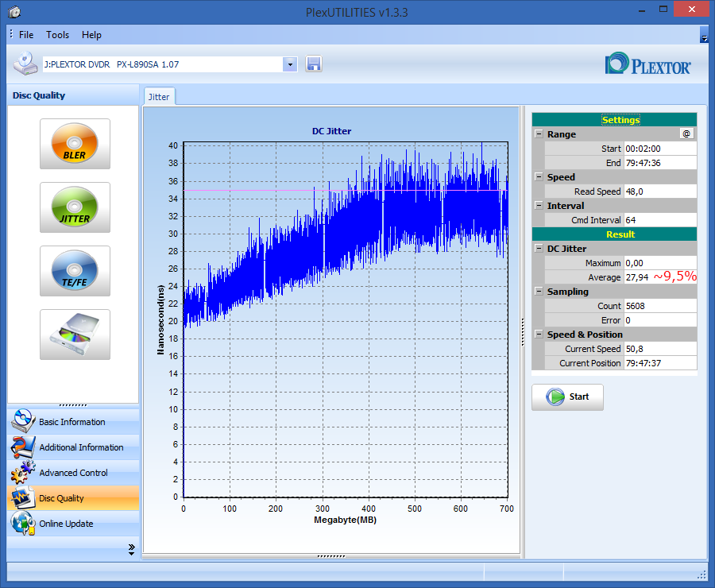Collapse the Interval settings group
This screenshot has height=588, width=715.
(539, 206)
